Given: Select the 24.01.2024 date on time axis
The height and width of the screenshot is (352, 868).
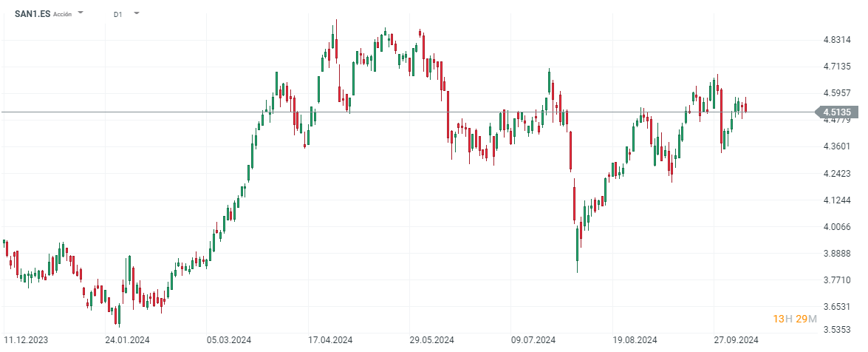Looking at the screenshot, I should tap(128, 340).
